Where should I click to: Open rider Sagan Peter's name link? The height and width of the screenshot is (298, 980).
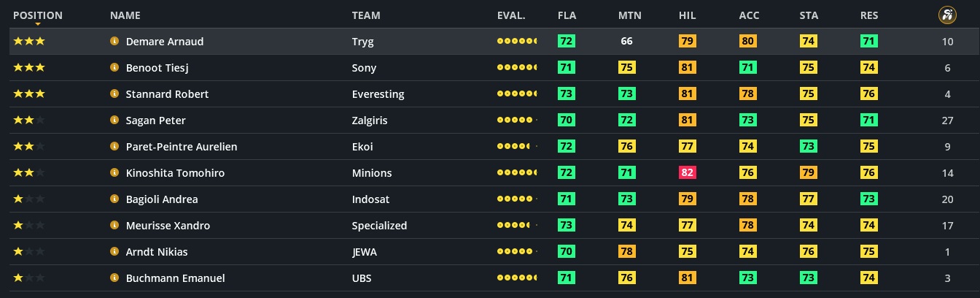pyautogui.click(x=155, y=121)
